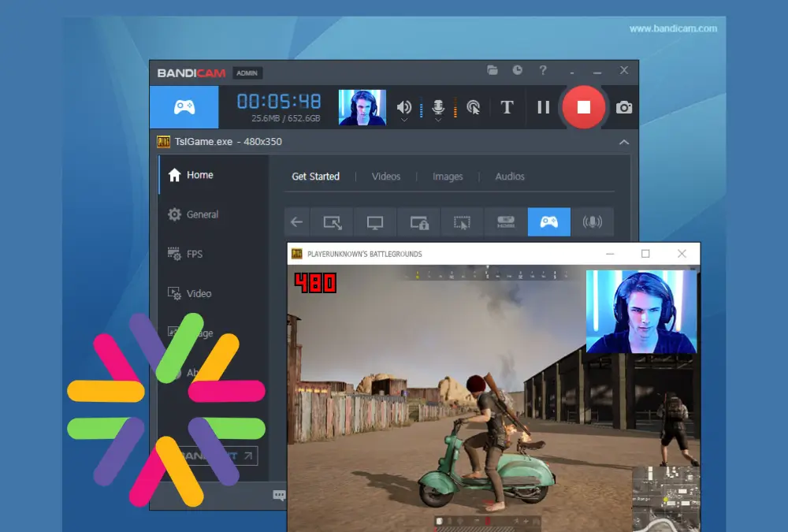Click the Bandicam logo in the title bar

pyautogui.click(x=191, y=73)
